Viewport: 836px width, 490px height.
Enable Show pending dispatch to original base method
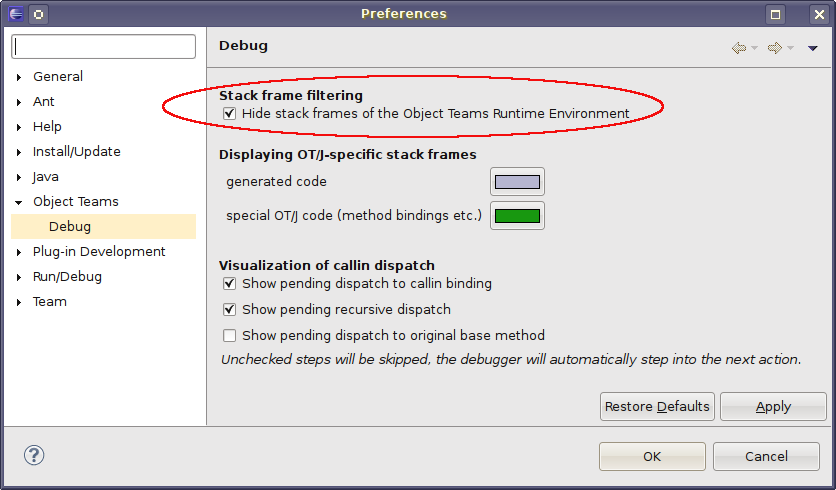click(x=230, y=336)
